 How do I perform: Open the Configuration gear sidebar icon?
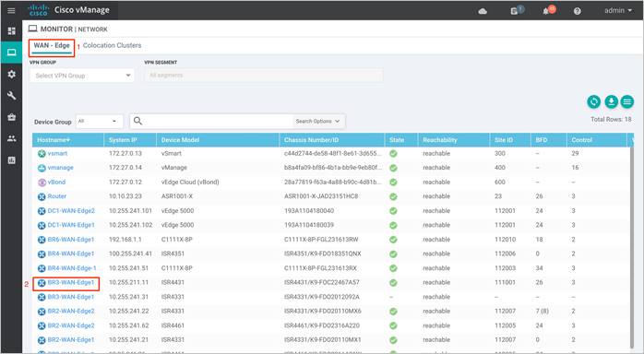coord(11,74)
